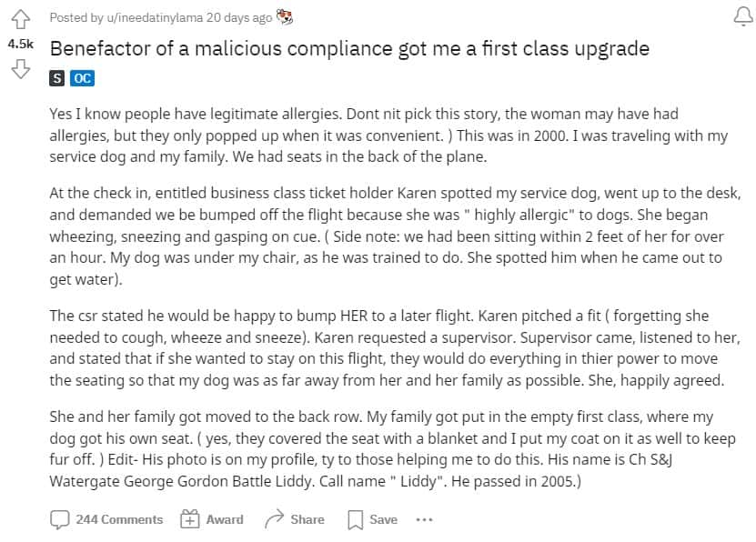The image size is (756, 542).
Task: Click the "20 days ago" timestamp
Action: point(240,18)
